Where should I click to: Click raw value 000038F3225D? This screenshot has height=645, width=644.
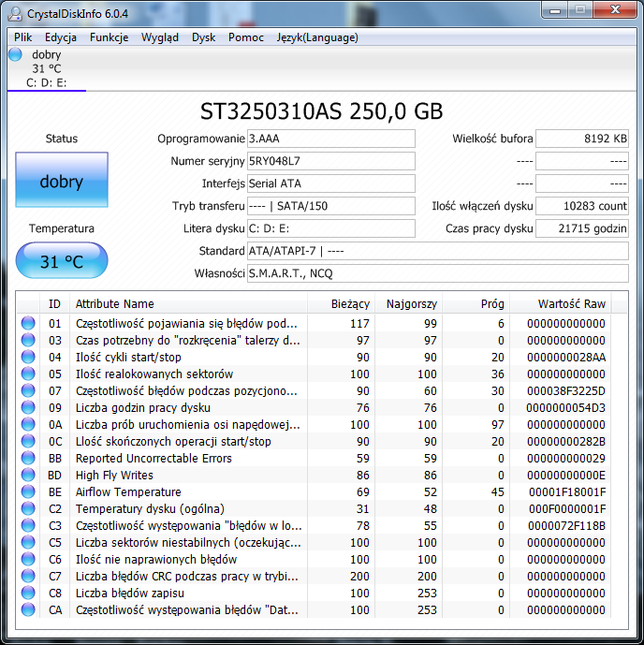(566, 390)
